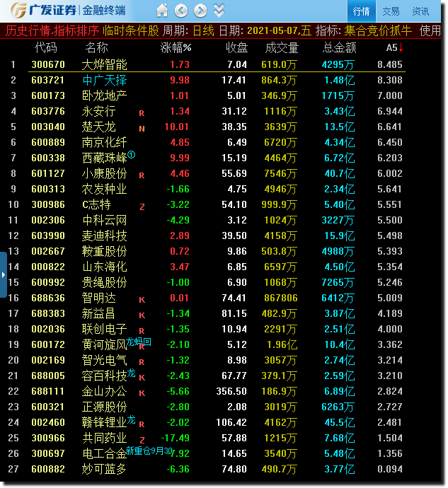
Task: Select stock code 300697
Action: (48, 453)
